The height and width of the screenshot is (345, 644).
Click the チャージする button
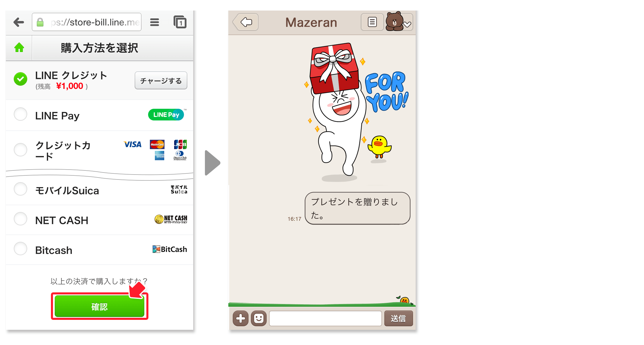(161, 80)
